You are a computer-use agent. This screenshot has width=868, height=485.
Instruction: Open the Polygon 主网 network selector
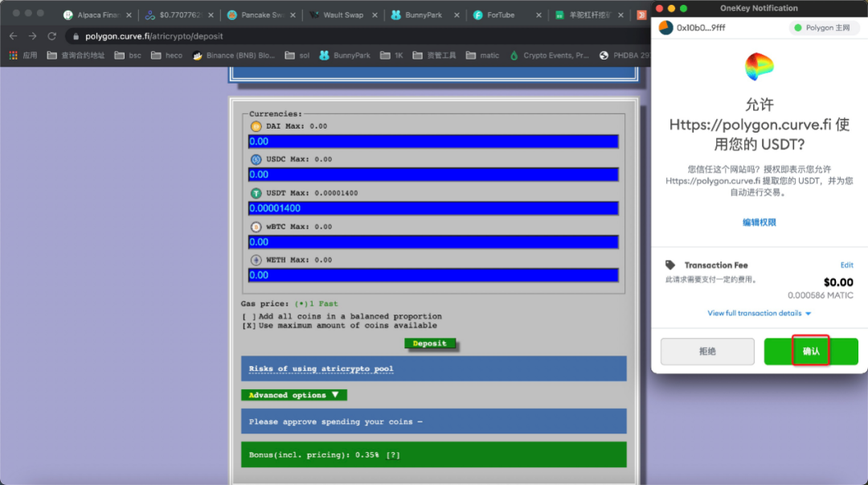tap(823, 28)
